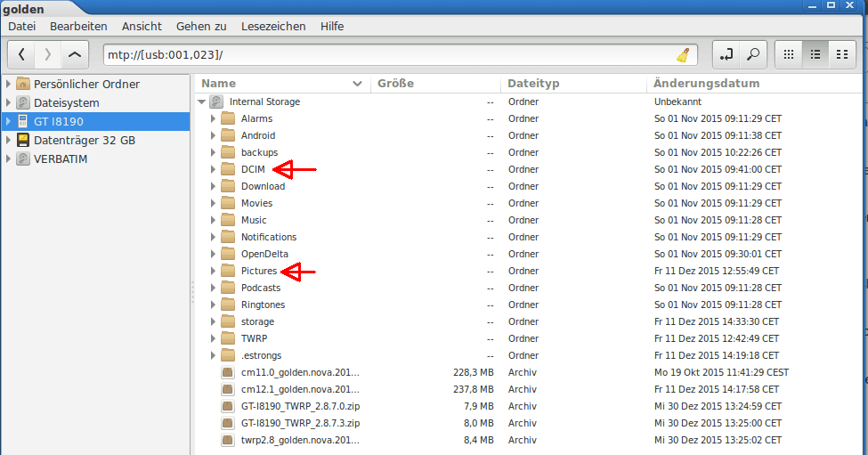Click the twrp2.8_golden.nova archive icon
This screenshot has height=455, width=868.
coord(228,440)
